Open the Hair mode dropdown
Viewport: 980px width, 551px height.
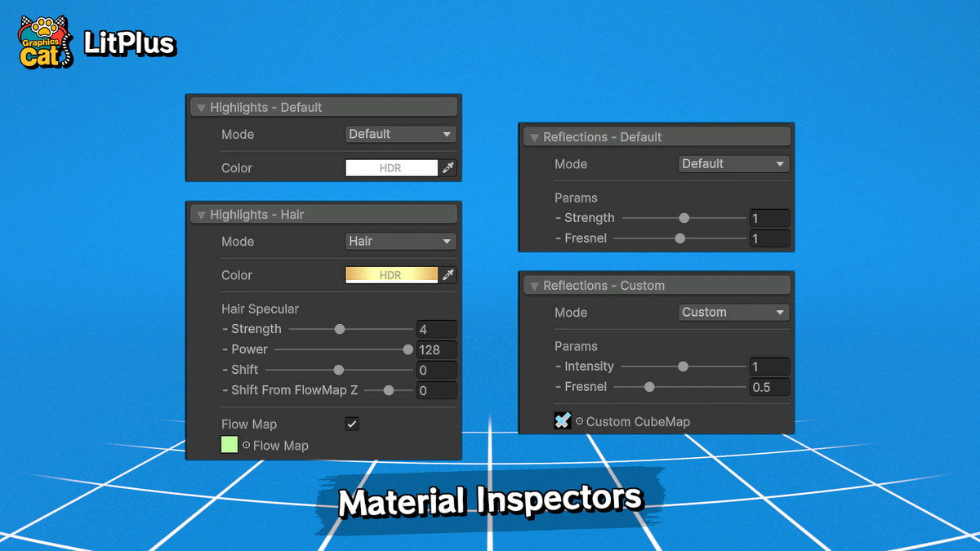[400, 242]
